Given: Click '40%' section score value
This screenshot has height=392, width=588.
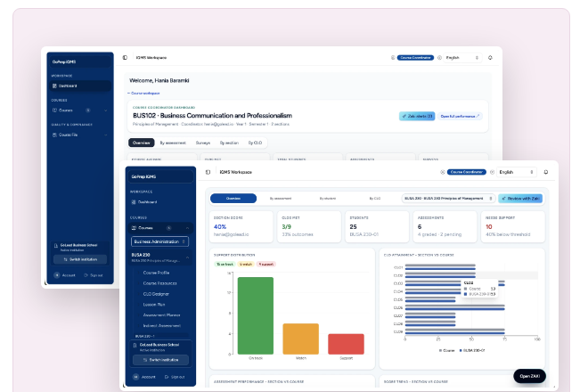Looking at the screenshot, I should 220,226.
